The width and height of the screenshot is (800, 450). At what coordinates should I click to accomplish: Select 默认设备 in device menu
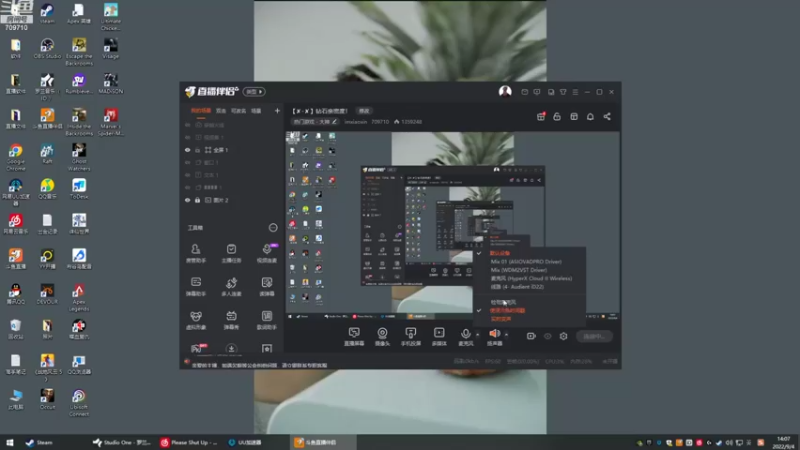(499, 253)
